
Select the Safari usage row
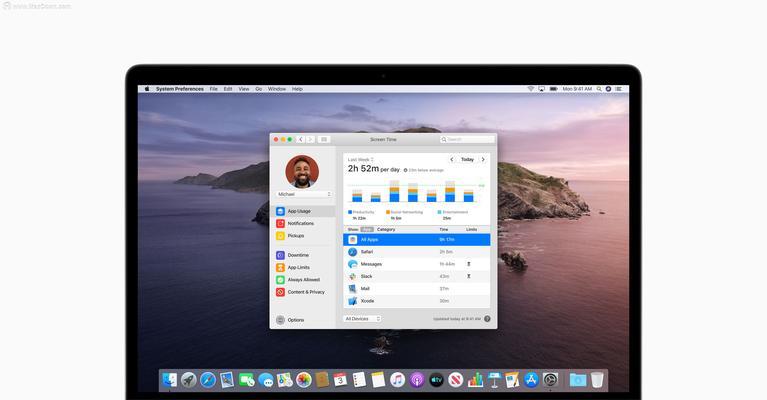coord(417,252)
